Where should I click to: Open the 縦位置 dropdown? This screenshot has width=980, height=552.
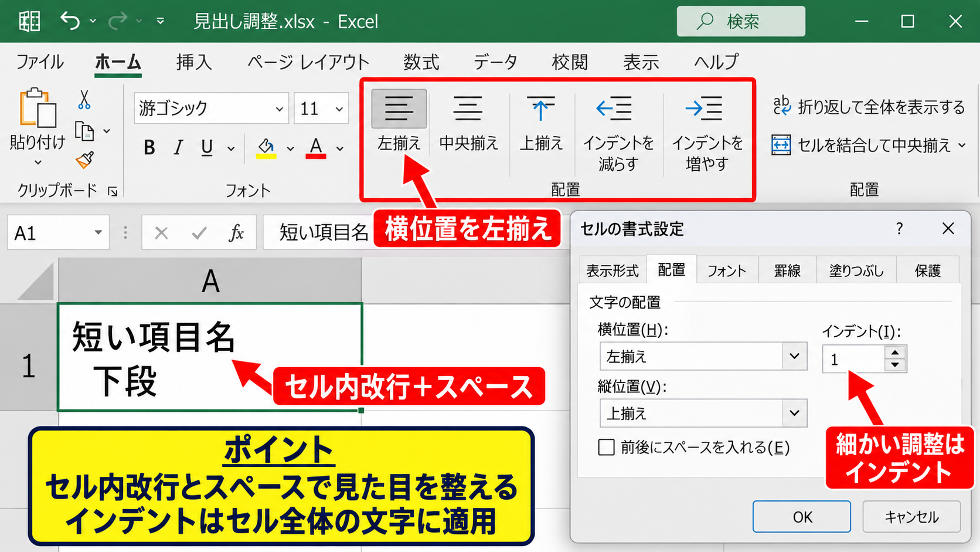coord(703,413)
